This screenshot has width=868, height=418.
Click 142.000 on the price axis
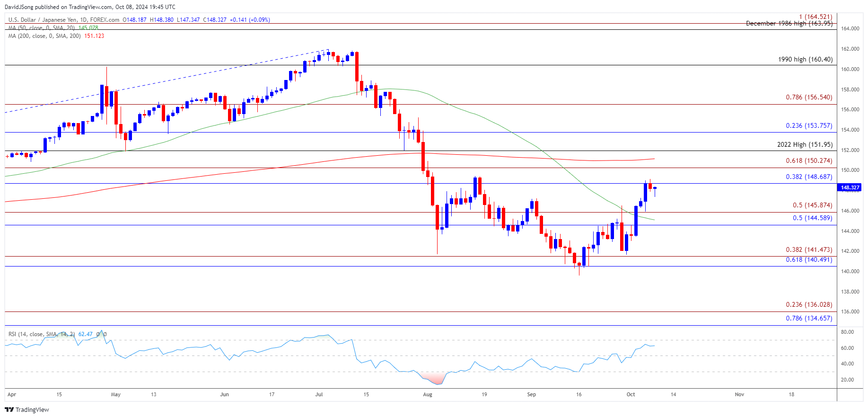[850, 251]
